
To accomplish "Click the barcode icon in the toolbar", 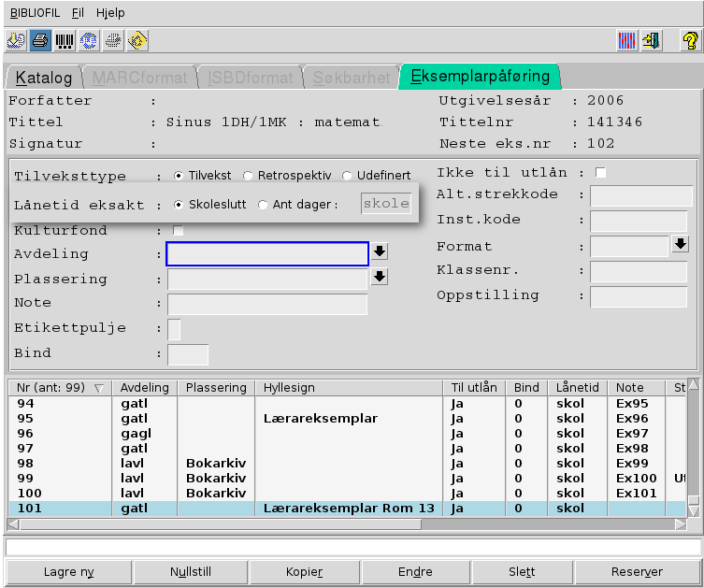I will 65,40.
